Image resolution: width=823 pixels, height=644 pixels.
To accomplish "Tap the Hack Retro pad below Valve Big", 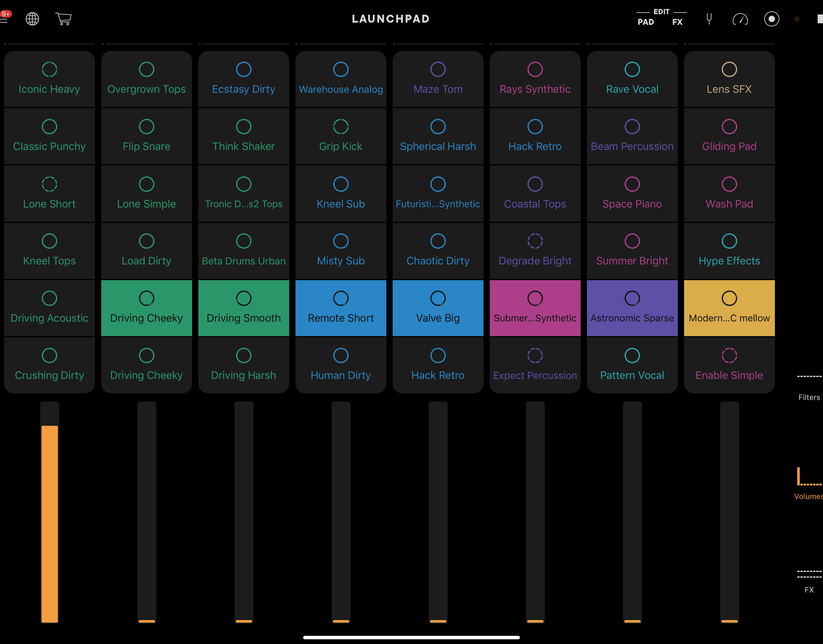I will coord(438,365).
